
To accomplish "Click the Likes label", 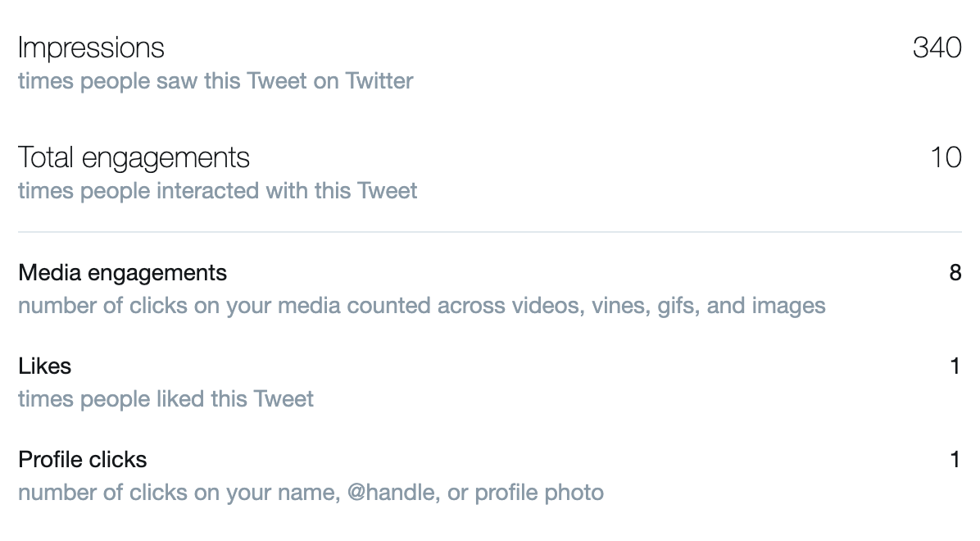I will [44, 366].
